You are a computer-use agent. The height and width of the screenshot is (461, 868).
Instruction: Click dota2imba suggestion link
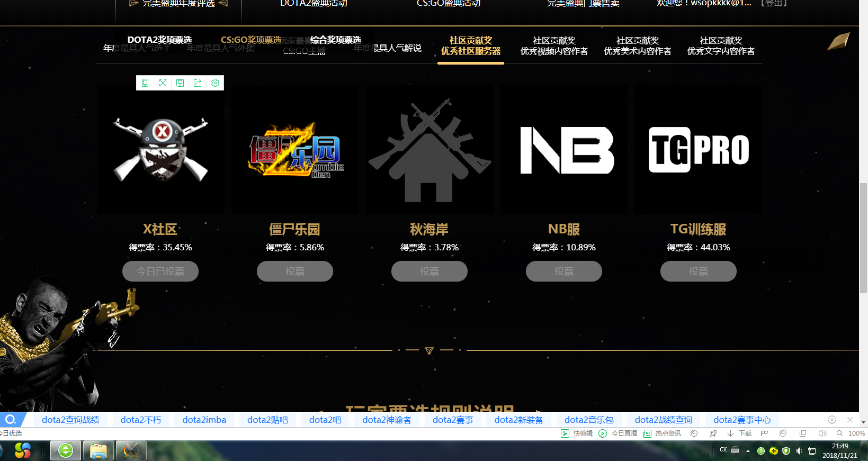click(x=204, y=420)
